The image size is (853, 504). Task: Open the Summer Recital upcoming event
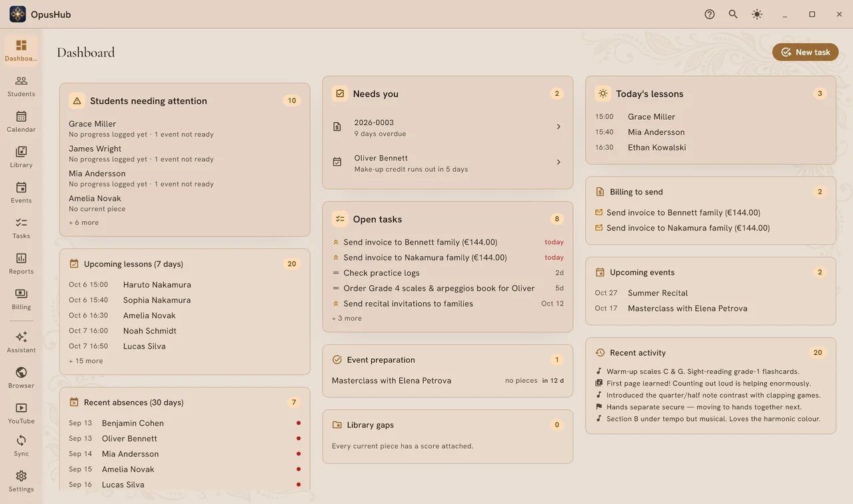coord(710,293)
